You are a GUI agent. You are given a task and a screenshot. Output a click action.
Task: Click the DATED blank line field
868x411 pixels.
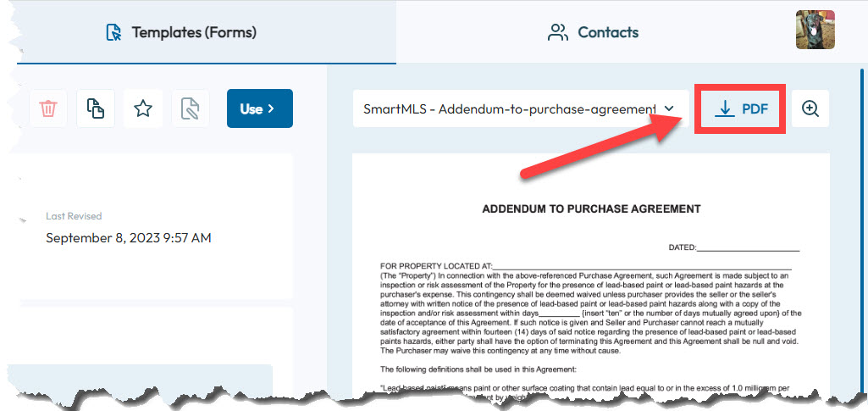(x=748, y=247)
